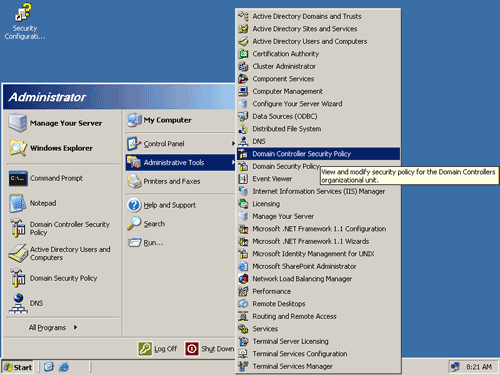Click the 8:21 AM clock
The width and height of the screenshot is (500, 375).
coord(479,367)
